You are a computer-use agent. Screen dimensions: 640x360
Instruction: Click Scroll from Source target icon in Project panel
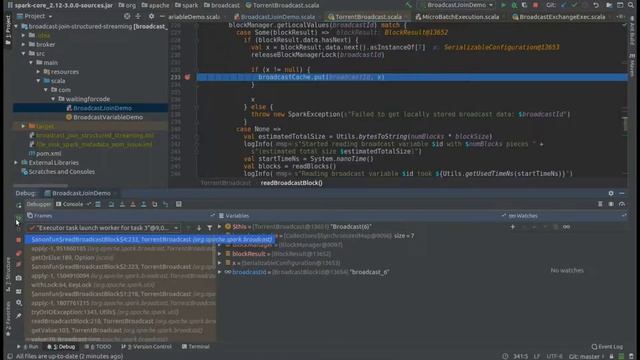click(x=127, y=16)
